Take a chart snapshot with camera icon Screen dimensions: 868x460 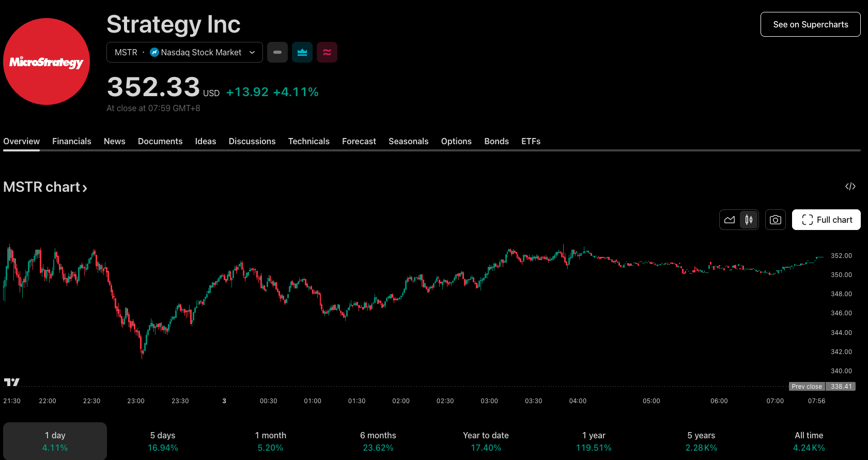pos(775,220)
